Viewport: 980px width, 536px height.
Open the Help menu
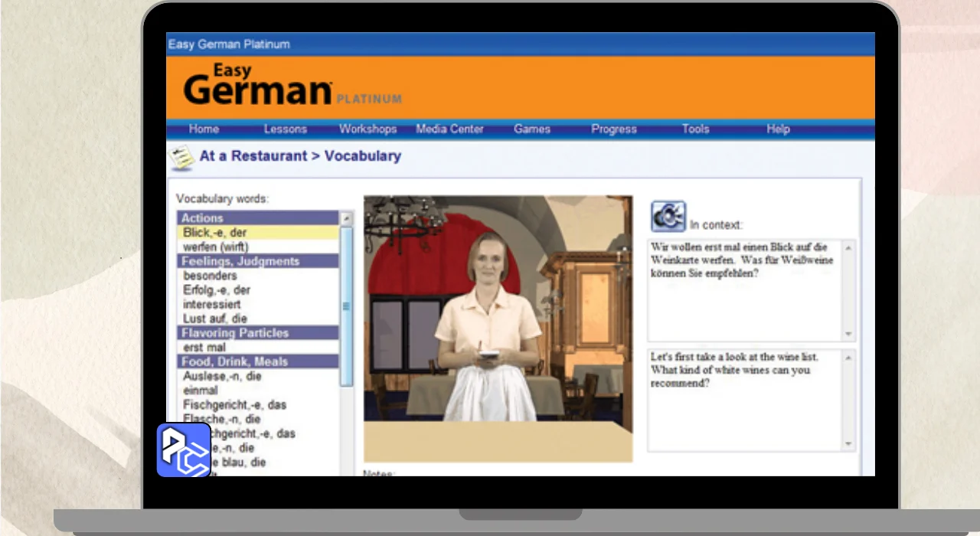[x=778, y=129]
